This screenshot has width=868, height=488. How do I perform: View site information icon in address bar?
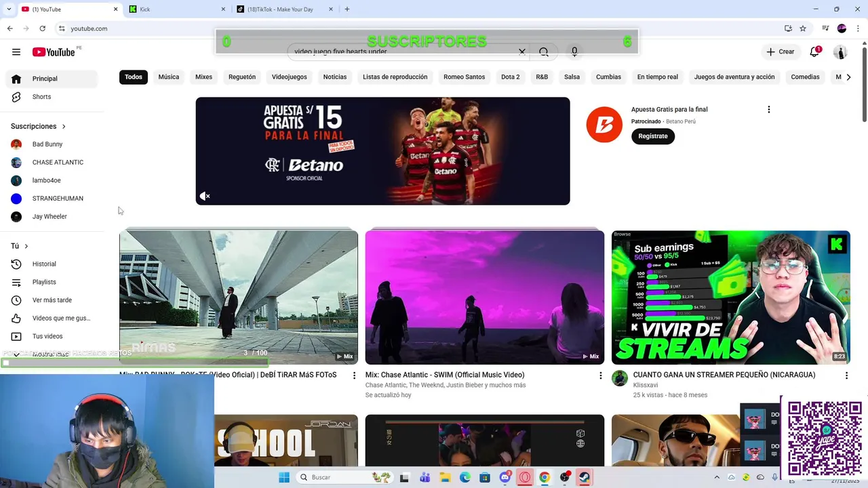[62, 28]
